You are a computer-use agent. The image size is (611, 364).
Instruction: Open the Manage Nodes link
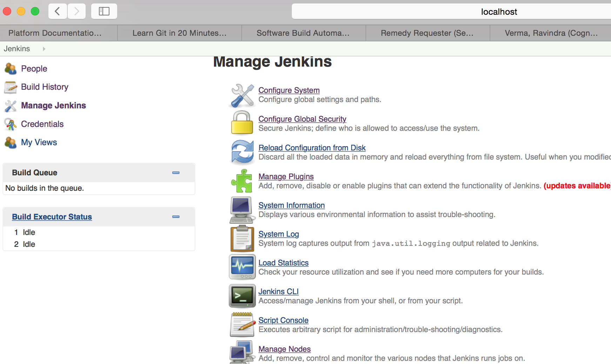[285, 349]
